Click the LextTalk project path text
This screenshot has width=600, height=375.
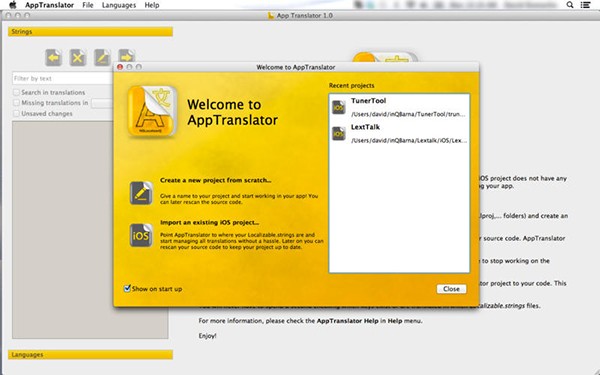pyautogui.click(x=409, y=140)
